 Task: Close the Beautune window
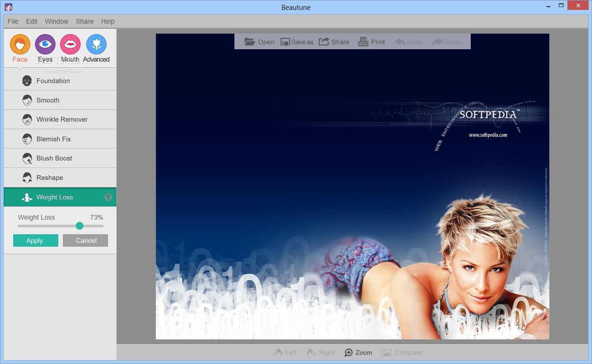[578, 5]
